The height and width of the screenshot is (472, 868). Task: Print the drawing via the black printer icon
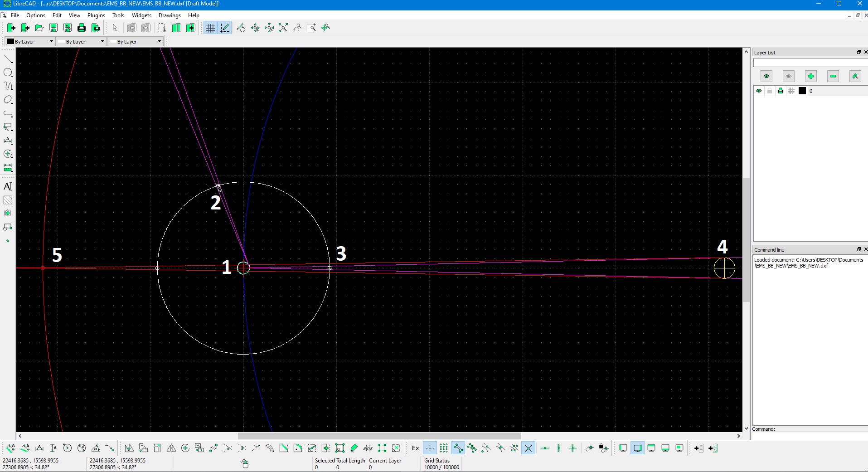82,28
